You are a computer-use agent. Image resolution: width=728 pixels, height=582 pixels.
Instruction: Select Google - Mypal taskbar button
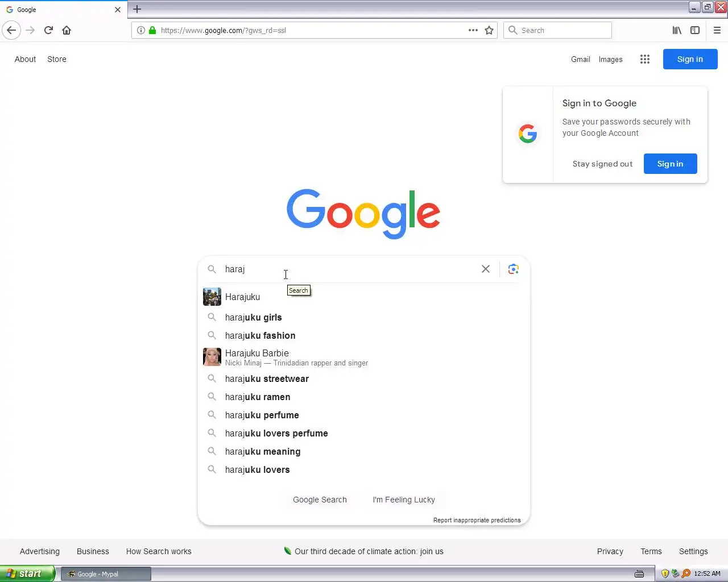[x=106, y=574]
